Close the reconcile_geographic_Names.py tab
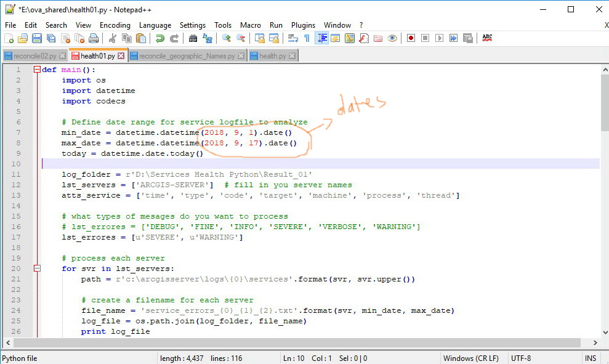 [241, 56]
